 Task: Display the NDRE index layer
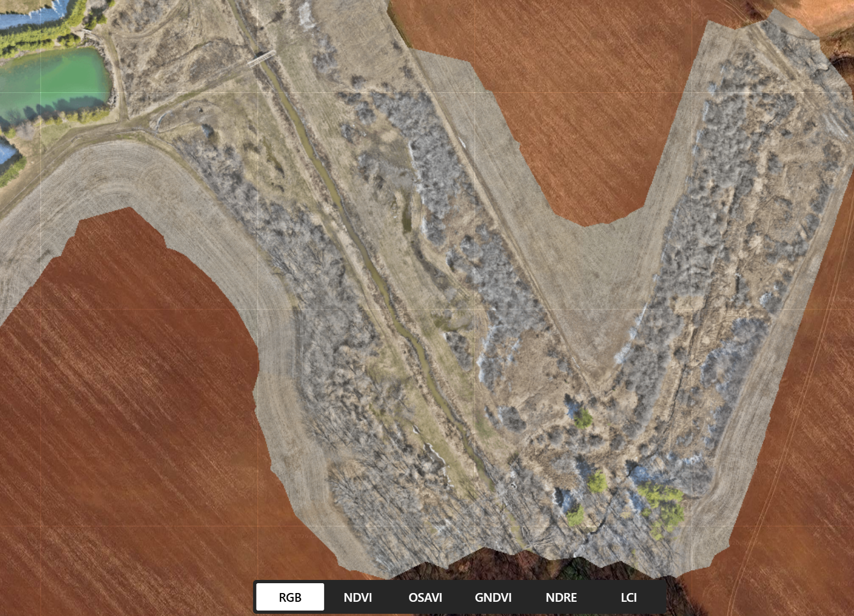pyautogui.click(x=561, y=597)
